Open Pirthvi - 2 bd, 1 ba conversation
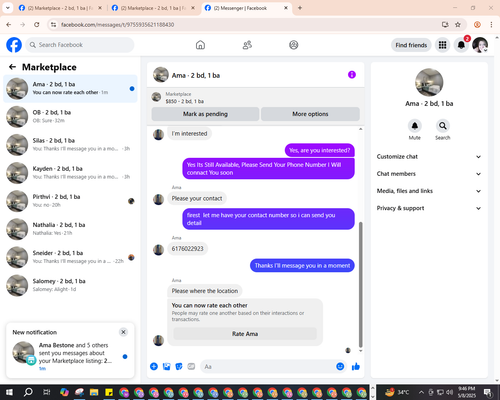The height and width of the screenshot is (400, 500). pyautogui.click(x=70, y=201)
